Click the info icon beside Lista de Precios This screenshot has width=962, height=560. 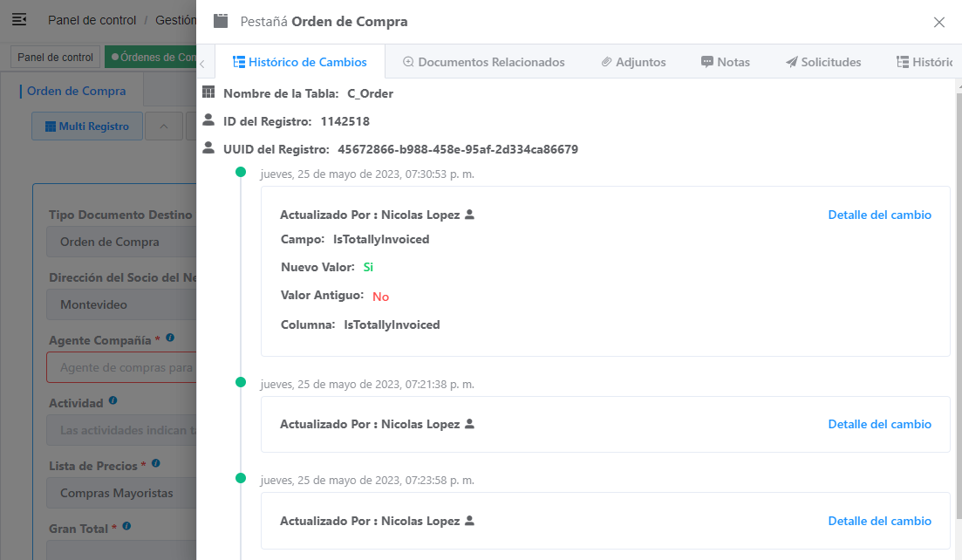155,464
